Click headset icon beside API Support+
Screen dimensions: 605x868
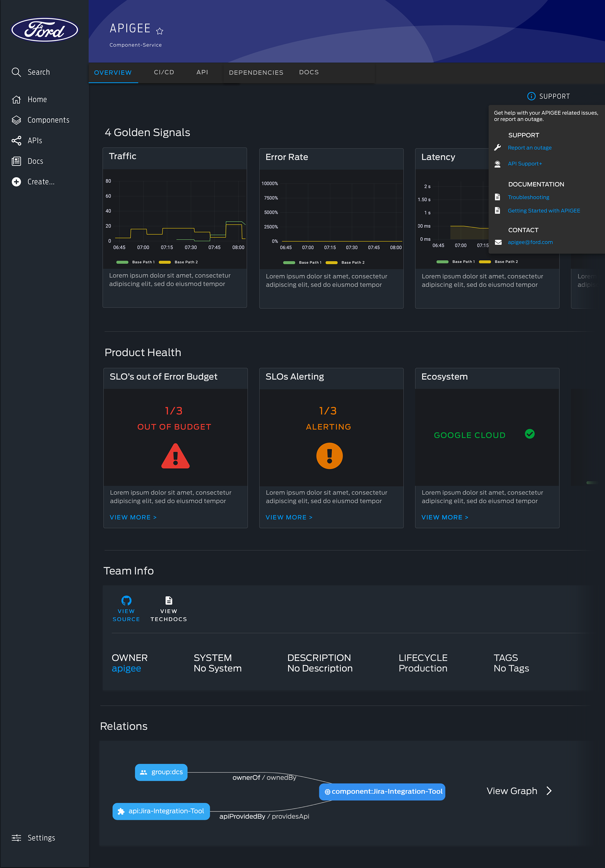point(498,164)
